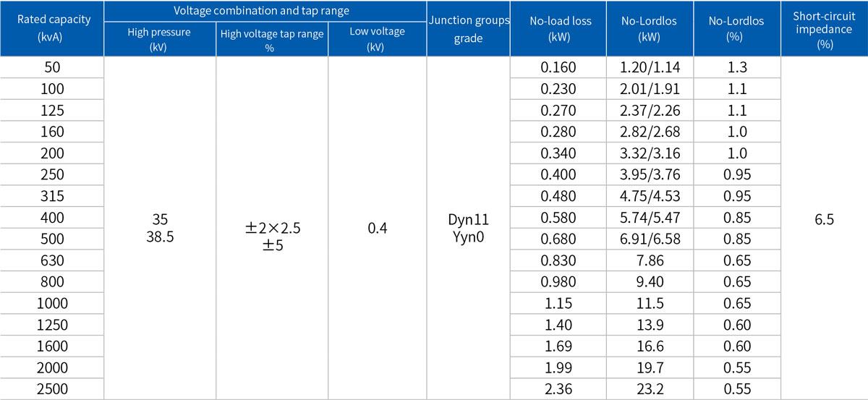Click the Rated capacity (kVA) column header
This screenshot has height=400, width=868.
(x=52, y=29)
